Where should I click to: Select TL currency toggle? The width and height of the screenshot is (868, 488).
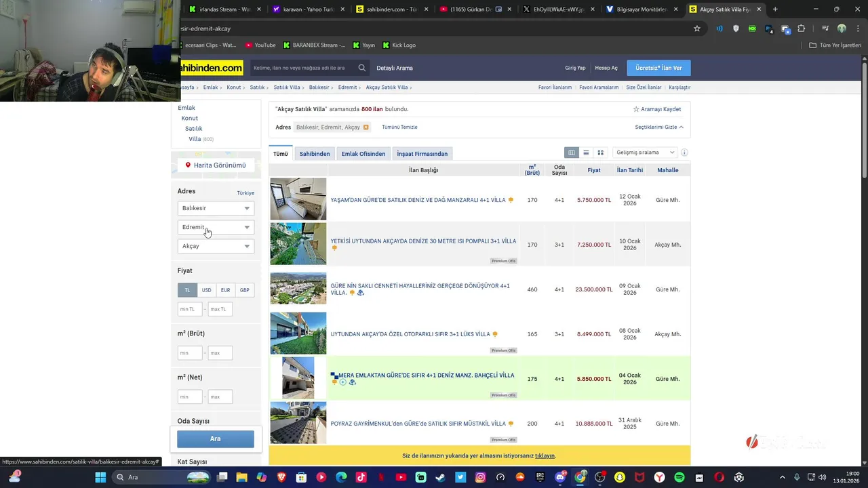[x=188, y=290]
